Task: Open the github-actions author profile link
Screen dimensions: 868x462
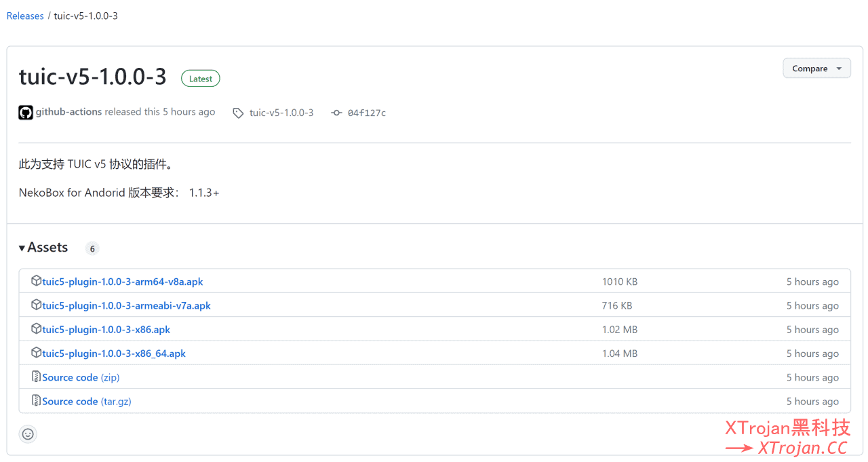Action: (68, 112)
